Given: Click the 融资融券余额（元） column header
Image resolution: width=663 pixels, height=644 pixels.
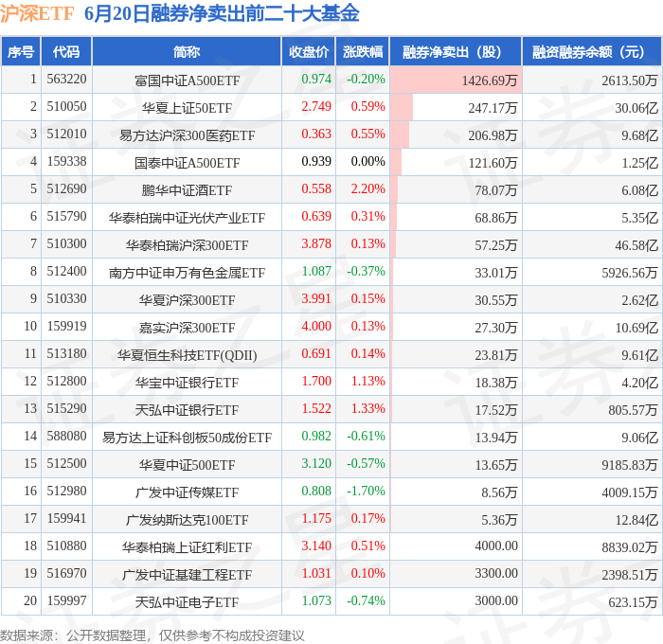Looking at the screenshot, I should pyautogui.click(x=592, y=51).
